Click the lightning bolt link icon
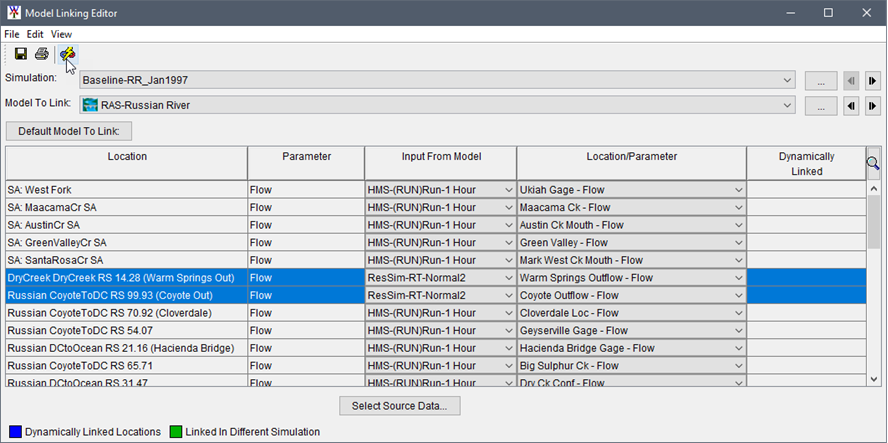The height and width of the screenshot is (443, 888). coord(68,54)
